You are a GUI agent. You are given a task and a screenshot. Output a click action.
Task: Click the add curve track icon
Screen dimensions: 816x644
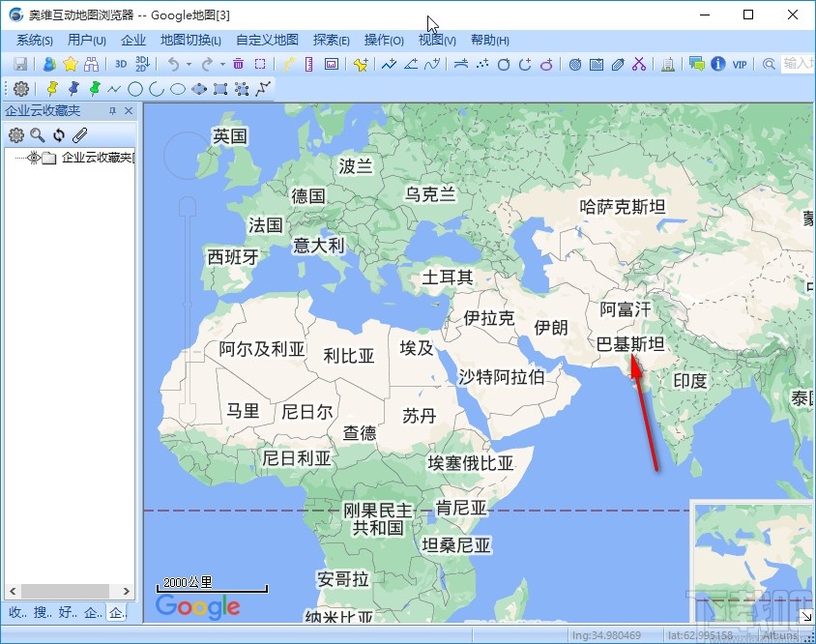[432, 64]
